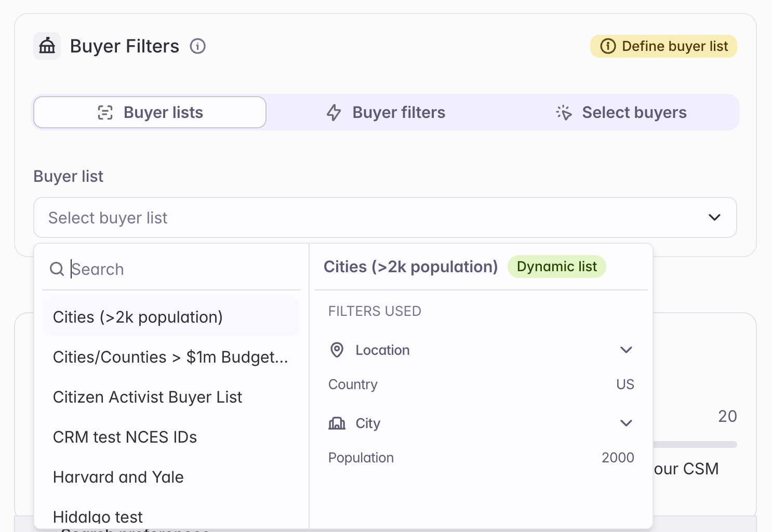The width and height of the screenshot is (772, 532).
Task: Click the Country filter label
Action: (x=353, y=384)
